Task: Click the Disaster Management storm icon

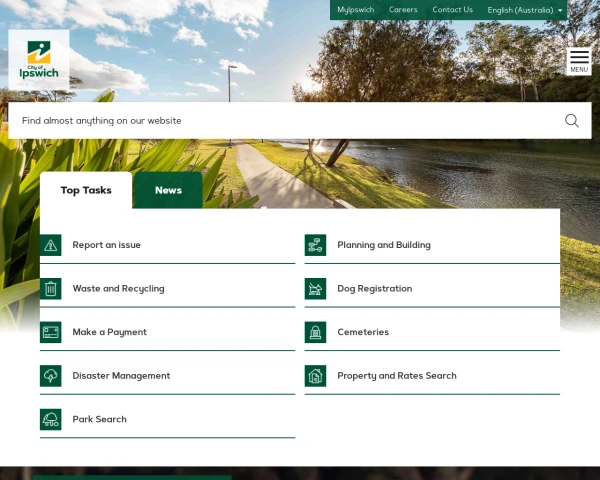Action: point(51,376)
